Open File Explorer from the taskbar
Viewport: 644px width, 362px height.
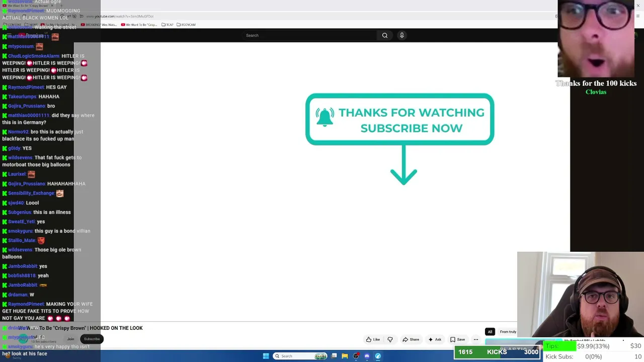345,356
